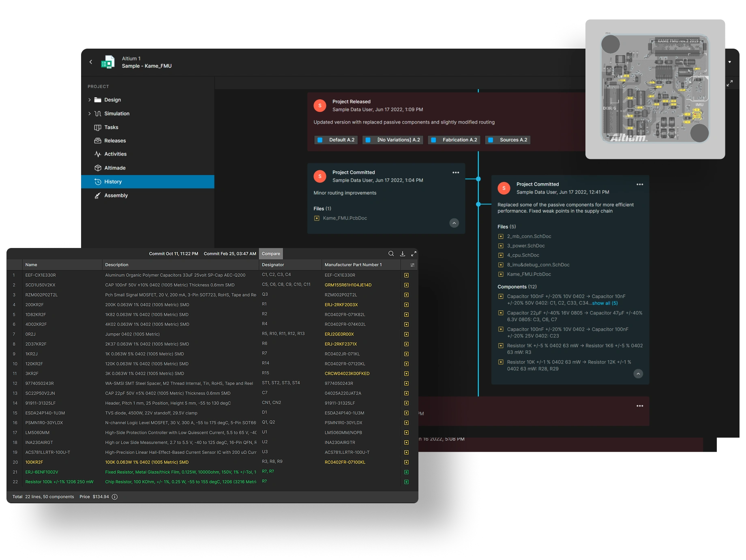Click the back arrow beside Altium 1

click(91, 62)
